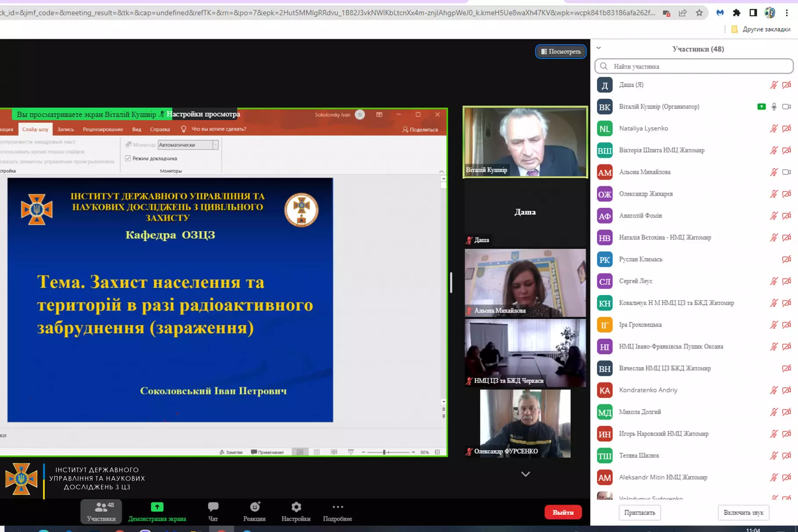Focus the Найти участника search field
The height and width of the screenshot is (532, 798).
(694, 66)
